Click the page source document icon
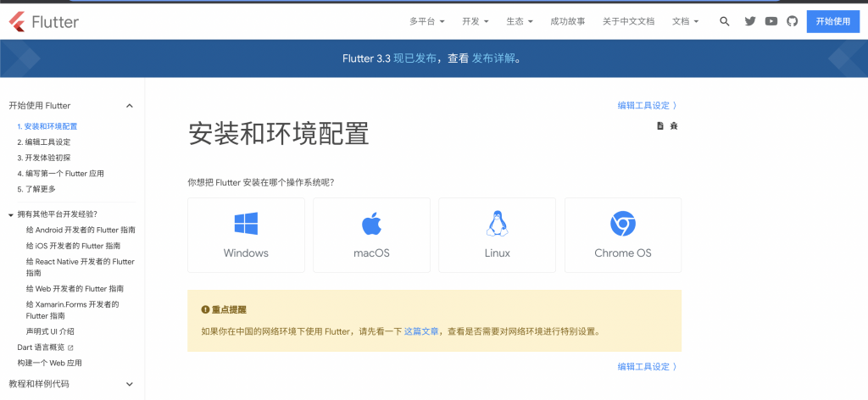 point(659,126)
